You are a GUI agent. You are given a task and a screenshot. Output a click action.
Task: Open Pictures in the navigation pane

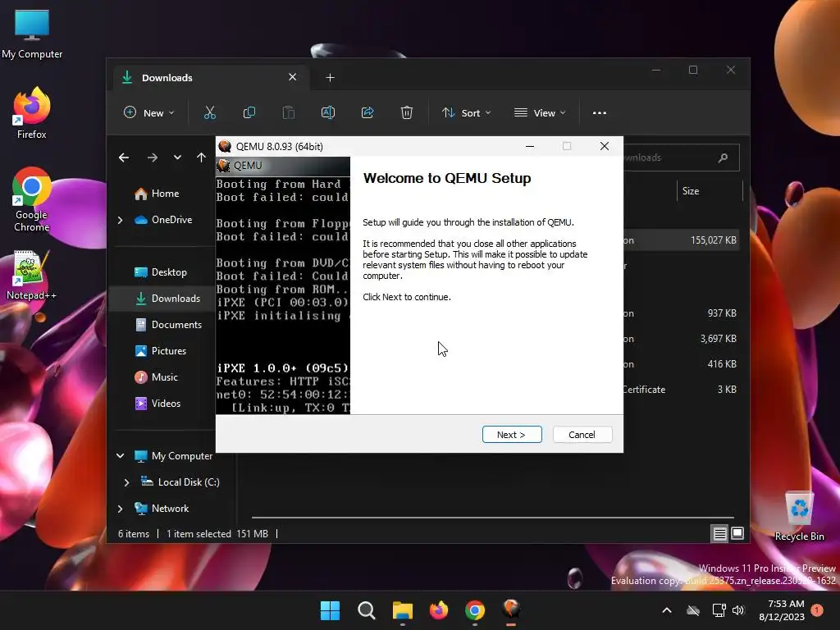[161, 351]
